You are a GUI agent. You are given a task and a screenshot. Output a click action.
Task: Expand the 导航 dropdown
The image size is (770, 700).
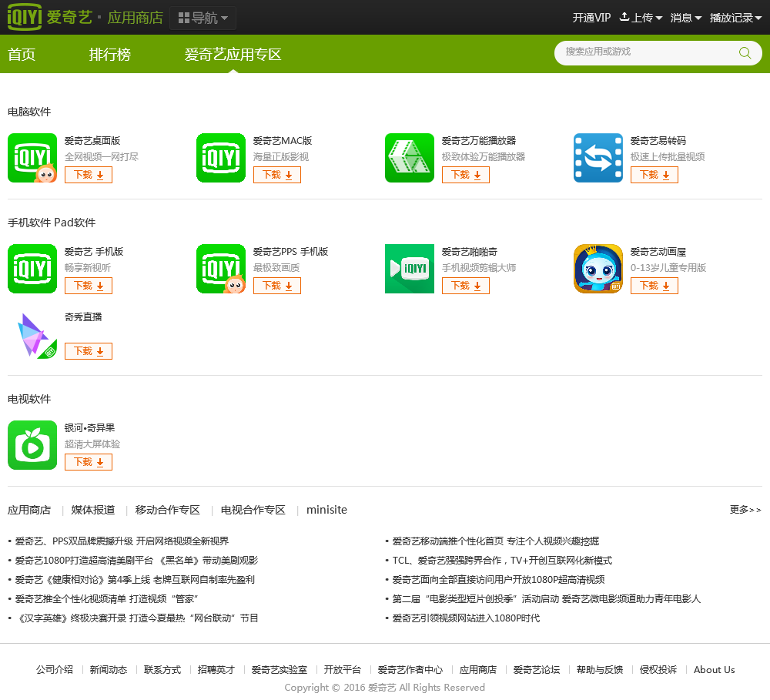click(203, 18)
